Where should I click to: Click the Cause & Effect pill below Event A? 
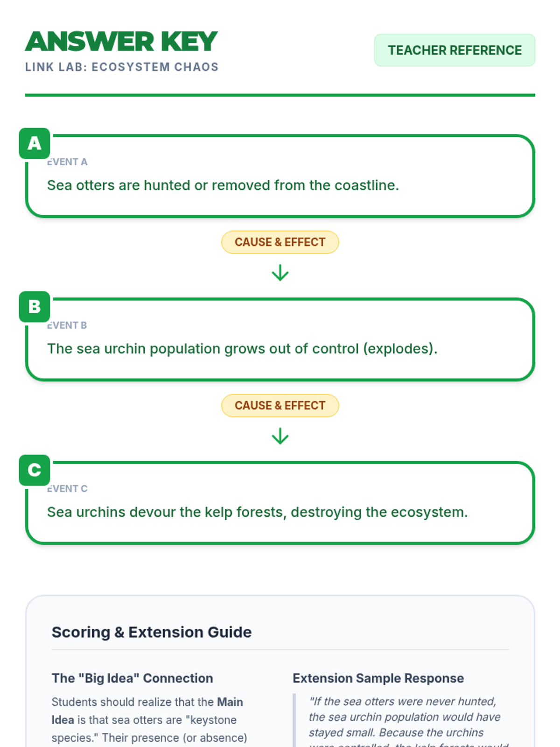click(x=280, y=242)
